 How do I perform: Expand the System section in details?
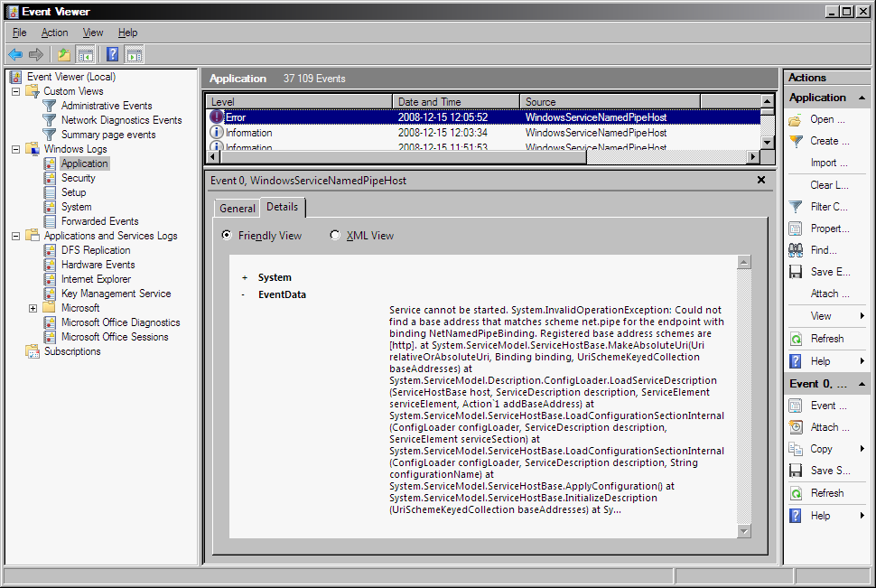tap(244, 278)
